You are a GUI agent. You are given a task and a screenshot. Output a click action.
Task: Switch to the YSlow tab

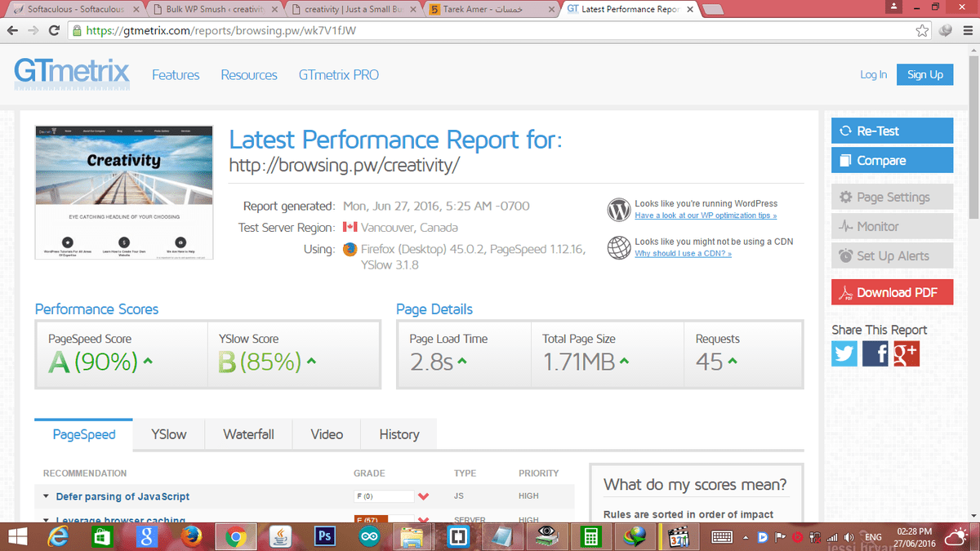click(168, 434)
